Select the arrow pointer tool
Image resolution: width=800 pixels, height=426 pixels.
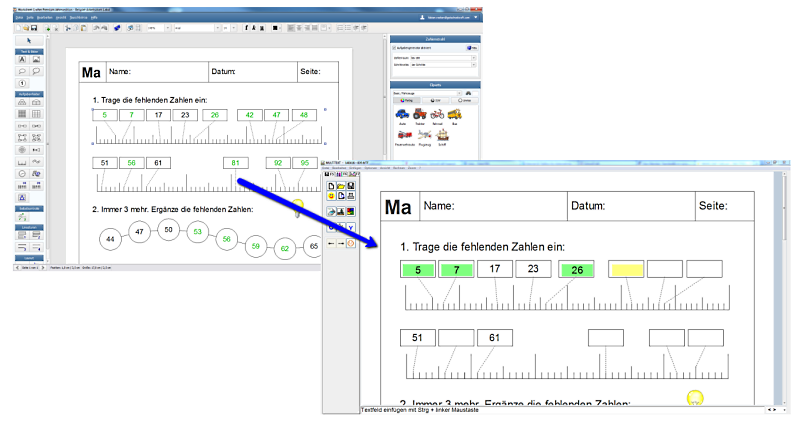29,40
